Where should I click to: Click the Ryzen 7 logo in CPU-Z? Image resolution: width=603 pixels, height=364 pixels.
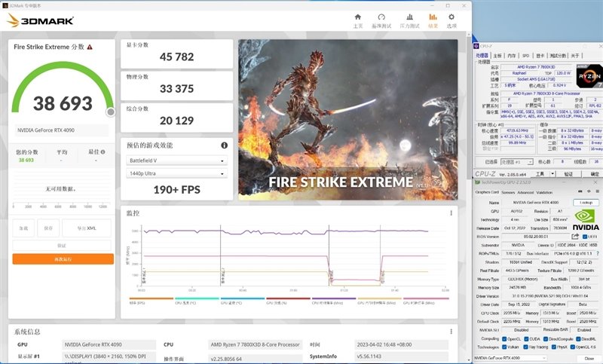[x=589, y=76]
